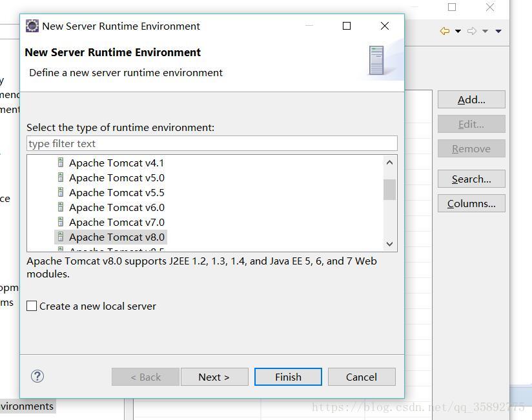Select Apache Tomcat v5.5 runtime
Image resolution: width=532 pixels, height=420 pixels.
pyautogui.click(x=117, y=193)
